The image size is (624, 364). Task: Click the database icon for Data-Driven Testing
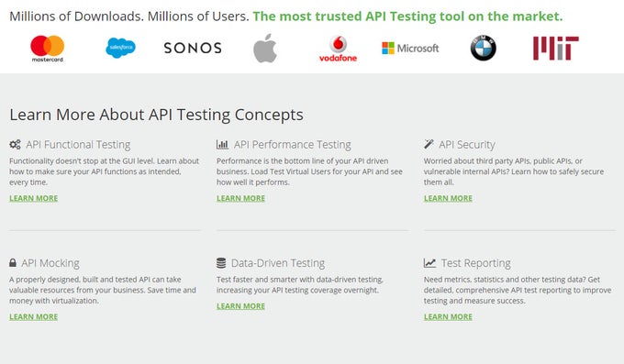tap(221, 263)
